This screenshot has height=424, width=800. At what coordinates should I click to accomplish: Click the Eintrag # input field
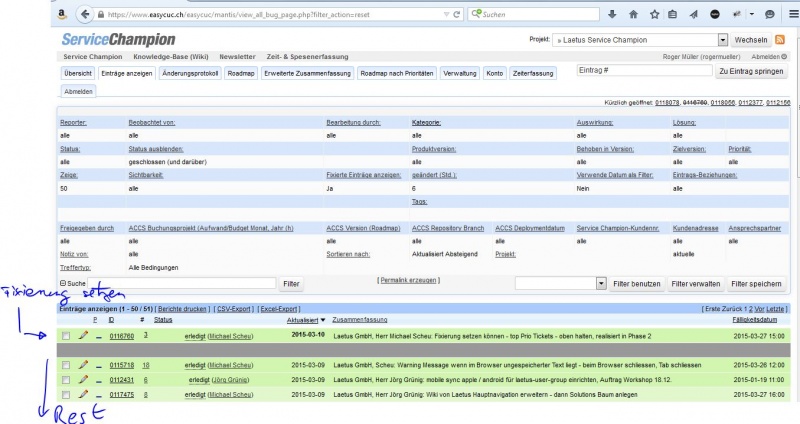pos(644,70)
